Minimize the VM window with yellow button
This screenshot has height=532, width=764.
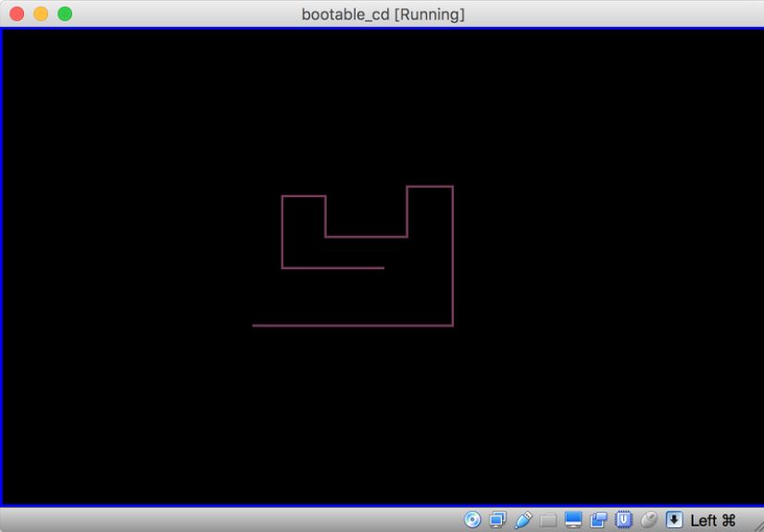point(41,14)
